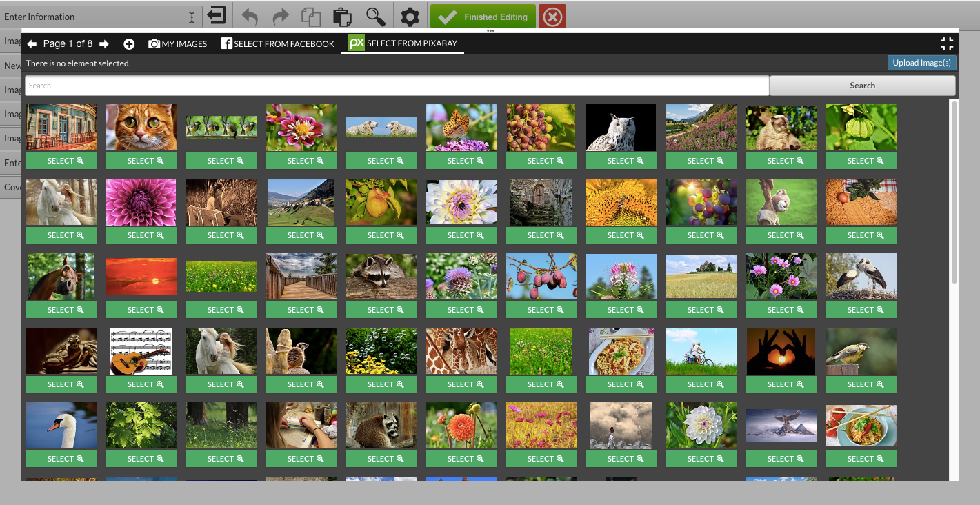Click the Finished Editing button
Viewport: 980px width, 505px height.
pos(483,17)
